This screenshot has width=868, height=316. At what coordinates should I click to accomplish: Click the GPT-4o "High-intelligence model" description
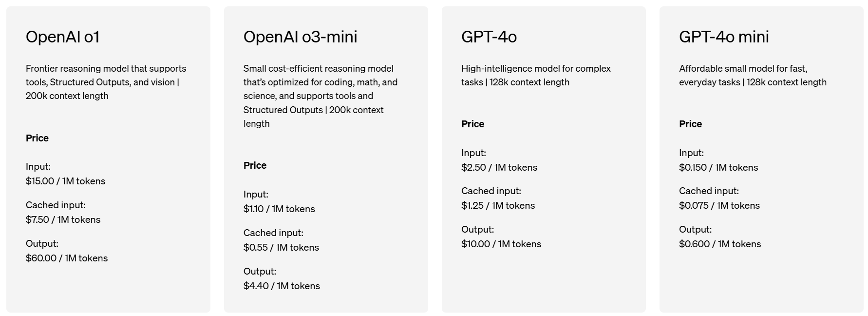(x=536, y=76)
